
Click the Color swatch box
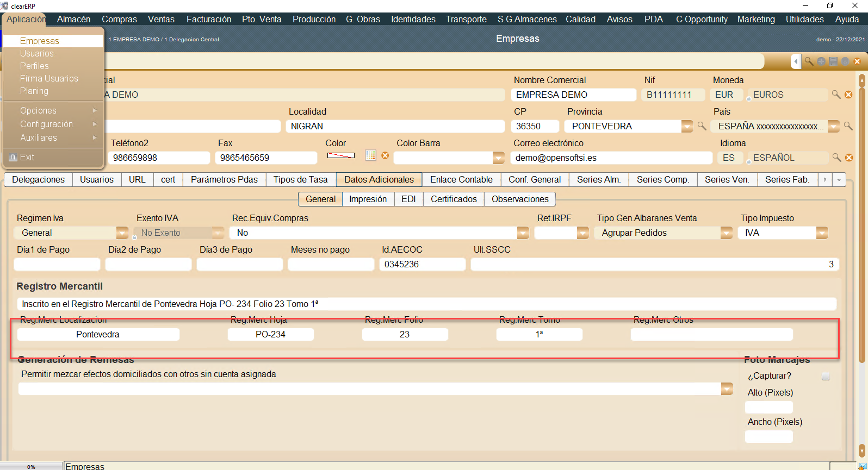tap(341, 155)
